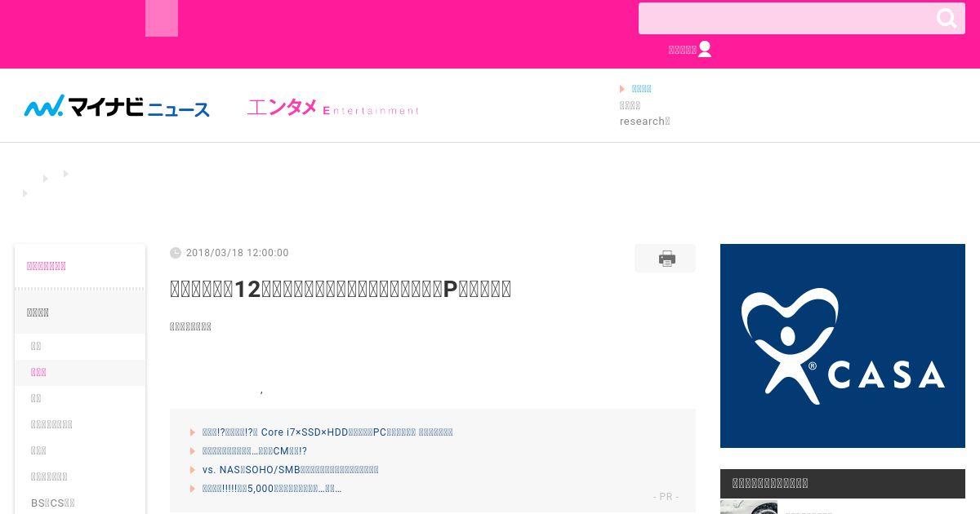Viewport: 980px width, 514px height.
Task: Click the clock icon beside the article date
Action: [x=176, y=253]
